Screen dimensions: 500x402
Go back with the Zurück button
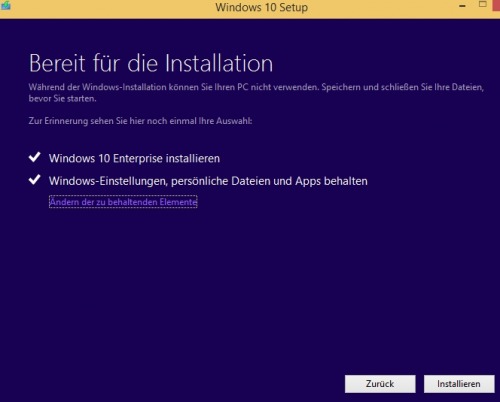pos(380,384)
